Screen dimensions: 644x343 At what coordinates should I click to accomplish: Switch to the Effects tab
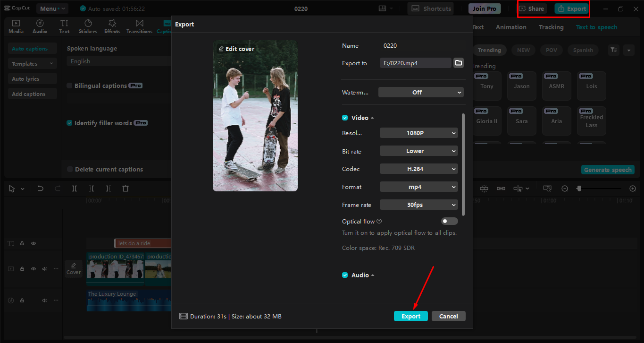click(x=112, y=26)
